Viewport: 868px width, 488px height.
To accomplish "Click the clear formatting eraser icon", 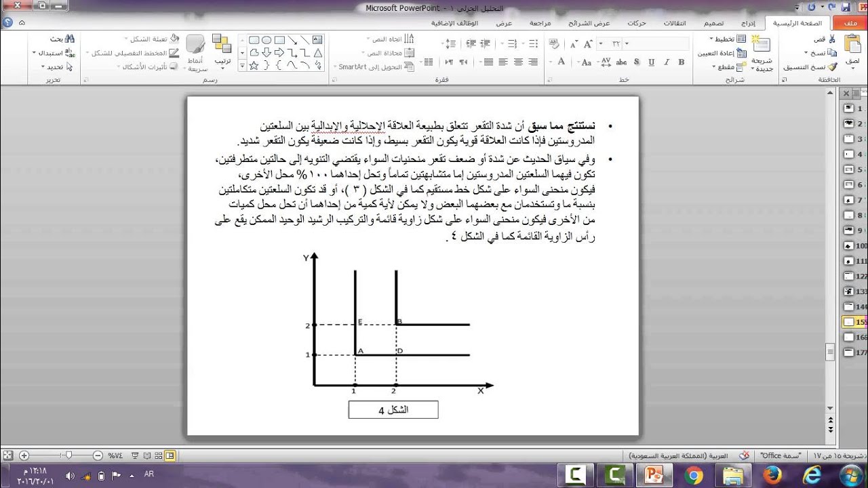I will pos(554,43).
